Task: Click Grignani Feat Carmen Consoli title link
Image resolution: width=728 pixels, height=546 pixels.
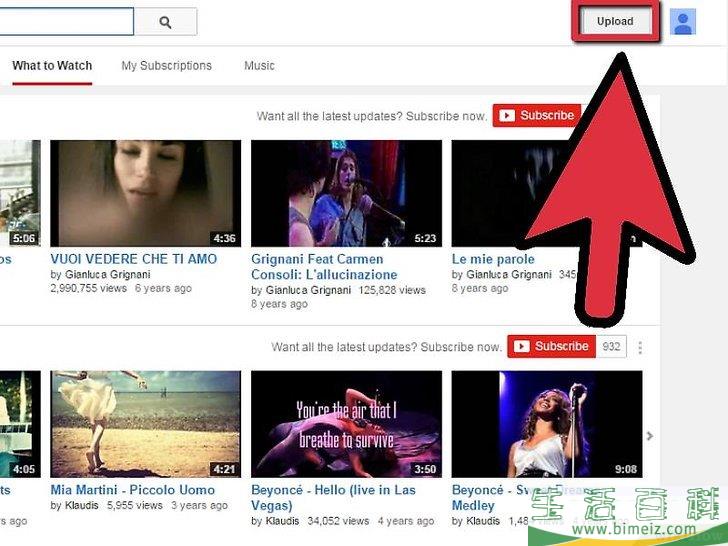Action: tap(324, 267)
